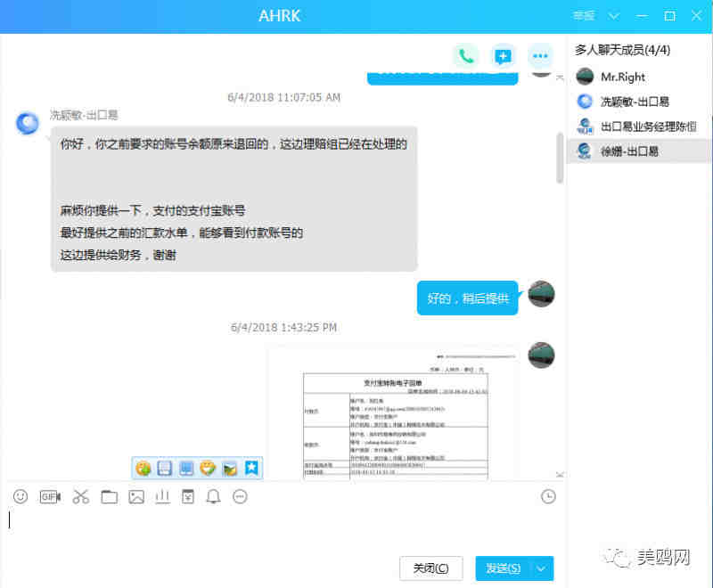Click the 6/4/2018 11:07:05 AM timestamp
The image size is (713, 588).
283,97
